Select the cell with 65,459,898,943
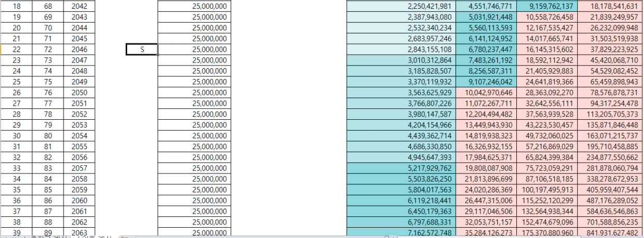The image size is (644, 238). [610, 82]
